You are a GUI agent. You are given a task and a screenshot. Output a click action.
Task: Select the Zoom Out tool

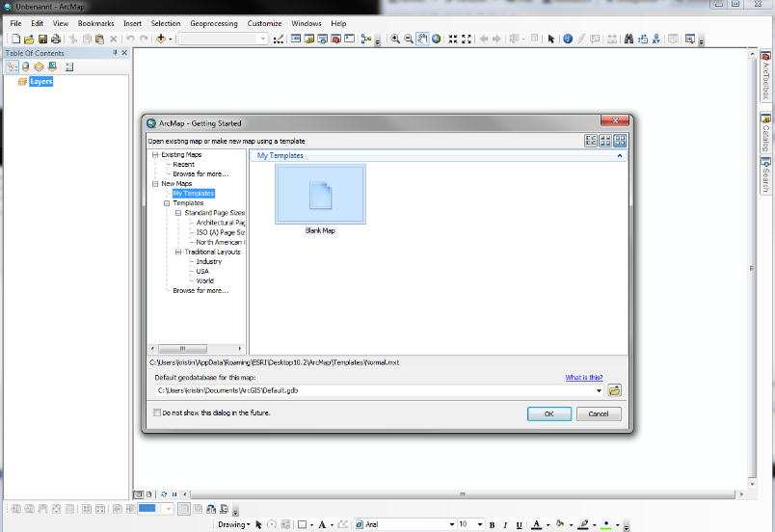tap(409, 39)
